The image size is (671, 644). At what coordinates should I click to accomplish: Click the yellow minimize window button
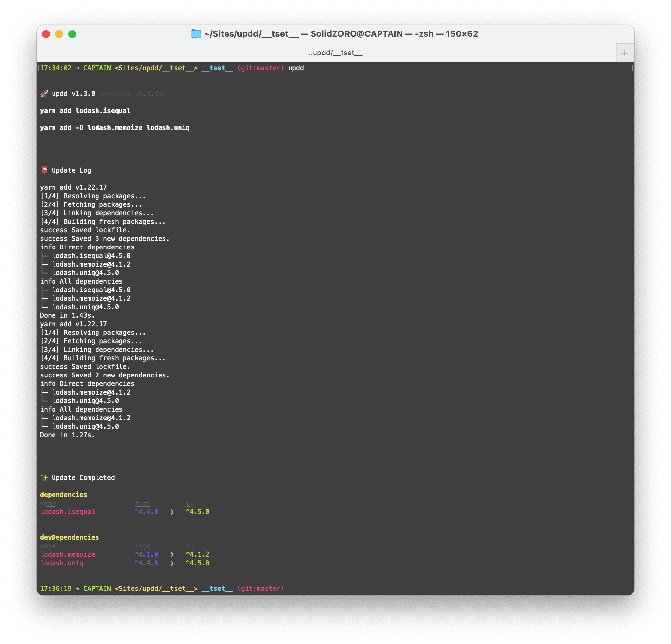(59, 34)
